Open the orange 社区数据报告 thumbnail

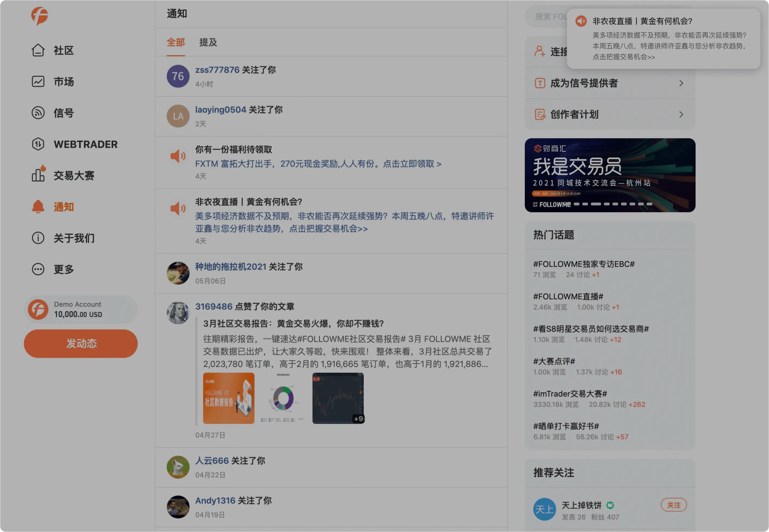229,398
